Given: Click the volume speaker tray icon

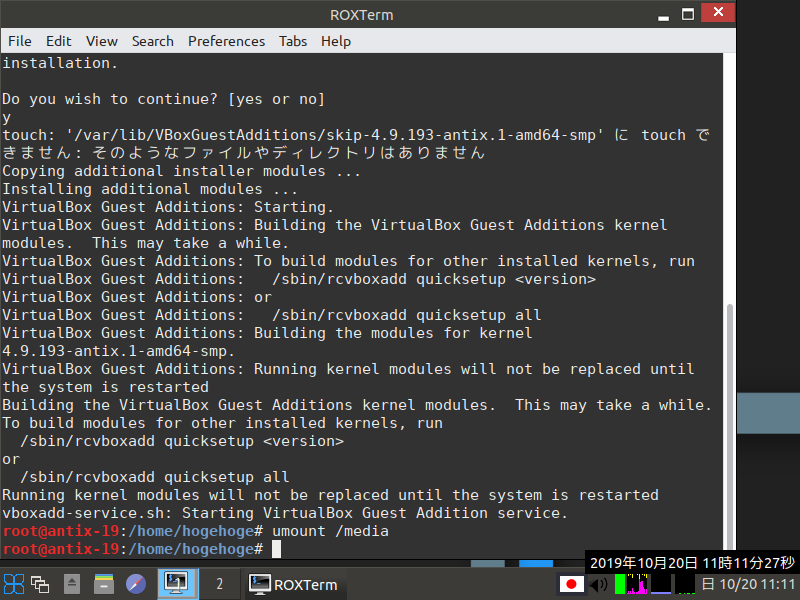Looking at the screenshot, I should click(x=598, y=584).
